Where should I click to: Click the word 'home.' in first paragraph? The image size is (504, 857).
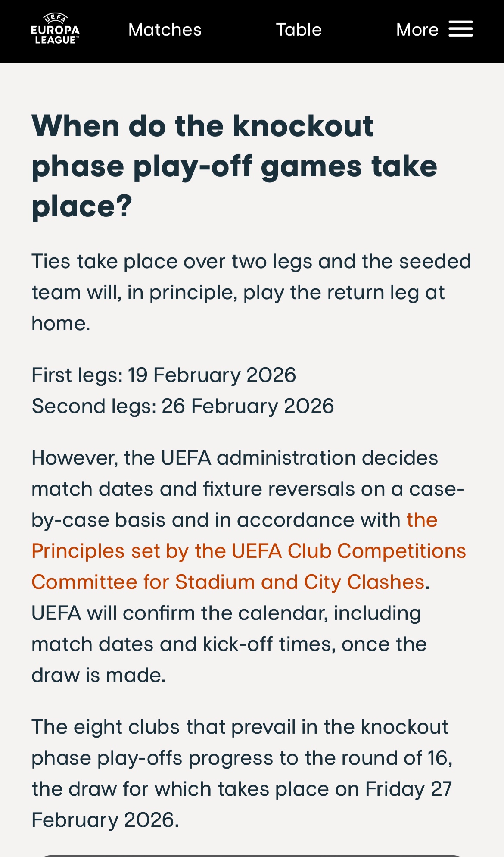61,324
